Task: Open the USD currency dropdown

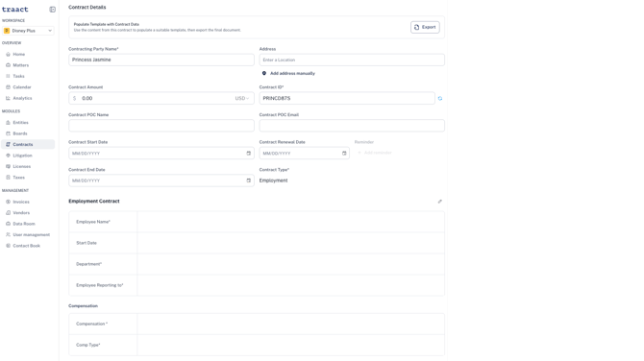Action: (242, 99)
